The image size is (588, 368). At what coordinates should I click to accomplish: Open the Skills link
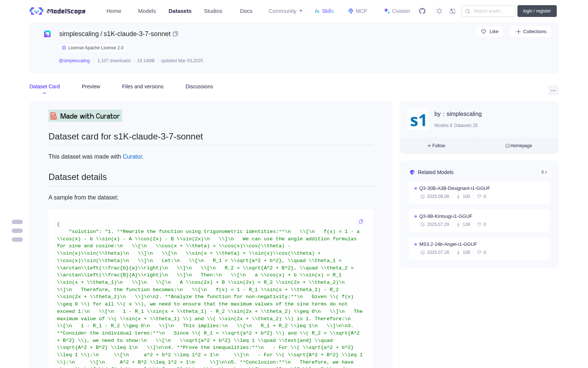tap(324, 11)
